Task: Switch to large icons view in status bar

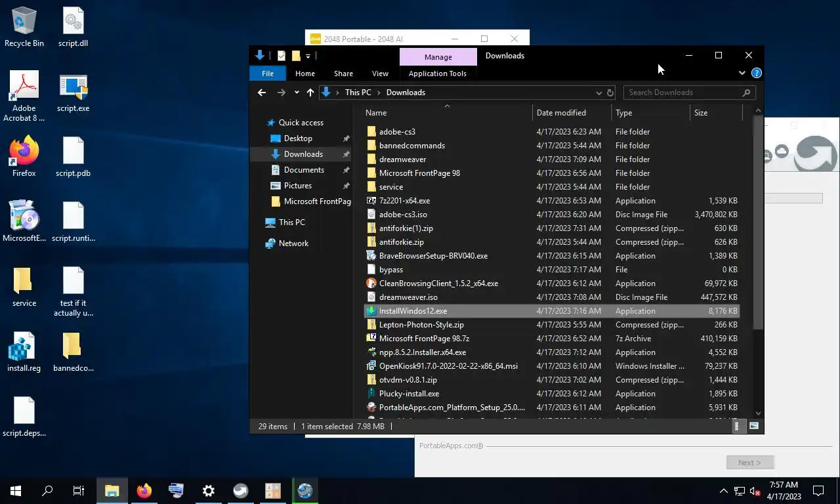Action: (753, 427)
